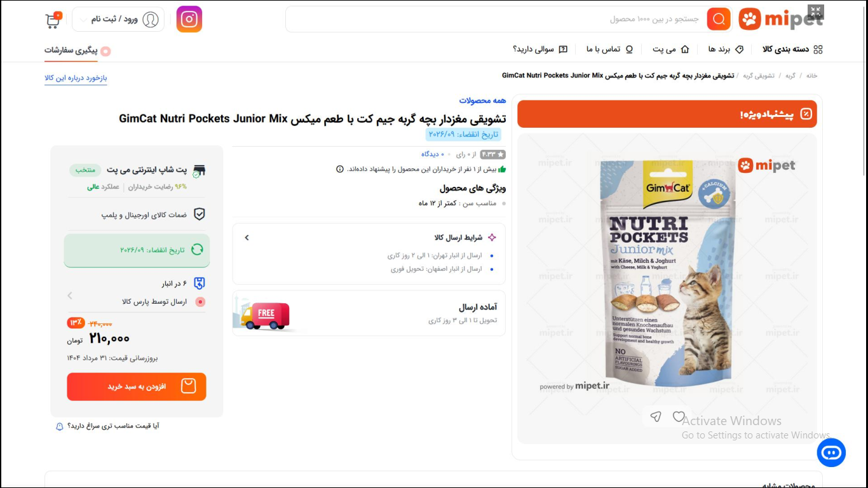
Task: Click the orange search magnifier button
Action: point(719,19)
